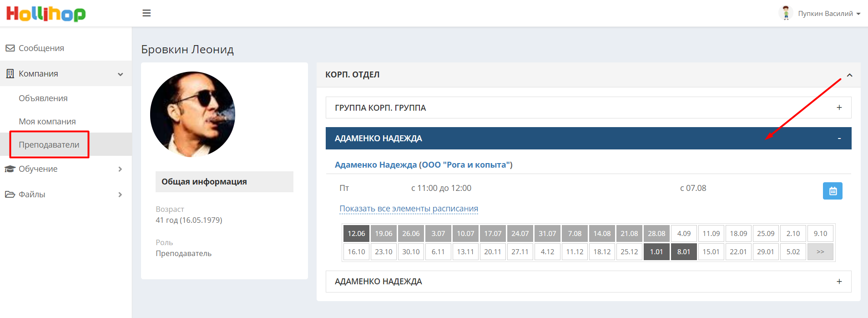Select lesson date 3.07

pos(438,234)
